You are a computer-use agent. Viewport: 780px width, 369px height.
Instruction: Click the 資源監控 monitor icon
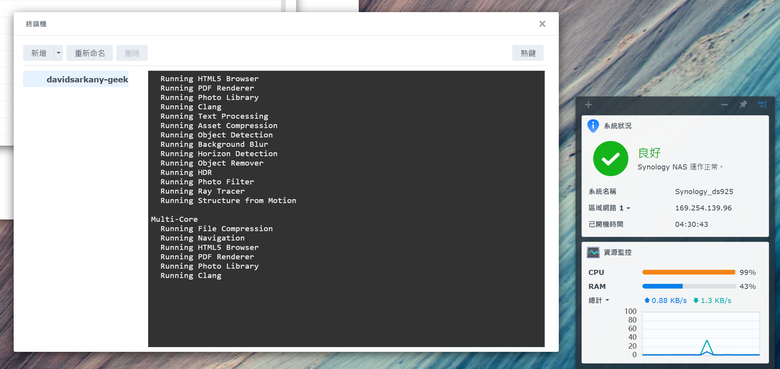[593, 253]
